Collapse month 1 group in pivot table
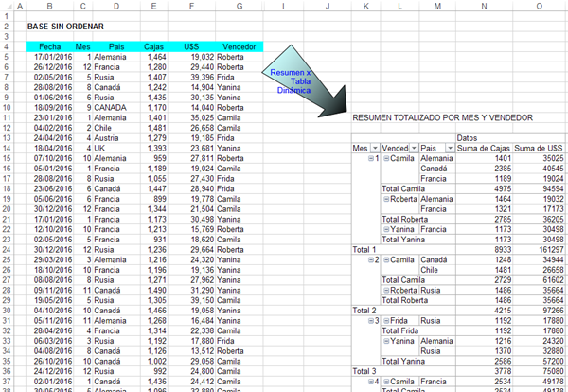The image size is (568, 392). pos(371,158)
